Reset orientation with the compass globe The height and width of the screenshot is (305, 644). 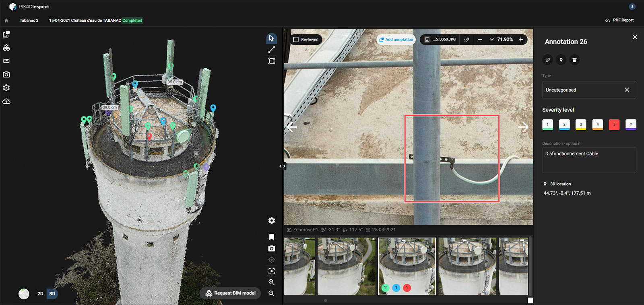pyautogui.click(x=24, y=294)
